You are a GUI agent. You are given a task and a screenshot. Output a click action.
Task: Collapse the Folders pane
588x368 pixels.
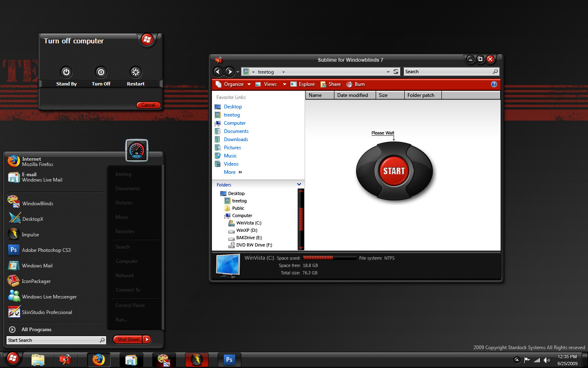pyautogui.click(x=299, y=185)
